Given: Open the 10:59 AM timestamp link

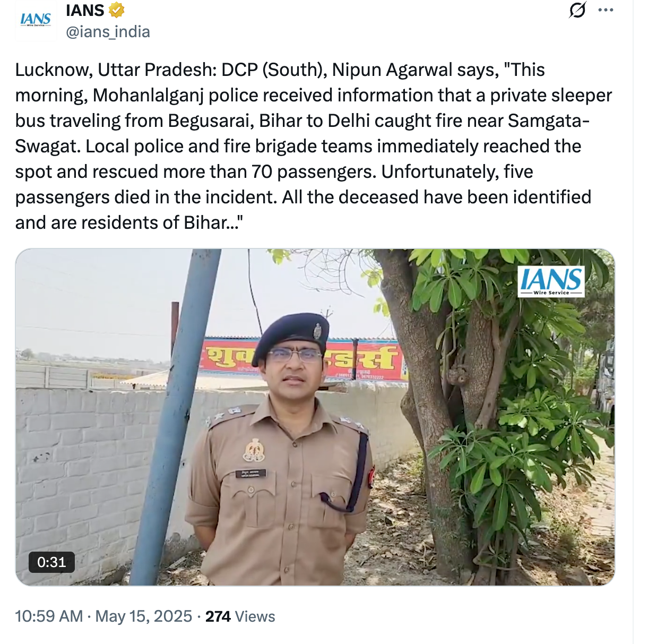Looking at the screenshot, I should point(49,616).
